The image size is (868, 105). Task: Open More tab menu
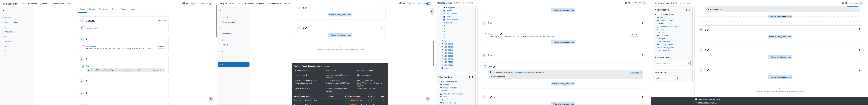(x=133, y=9)
